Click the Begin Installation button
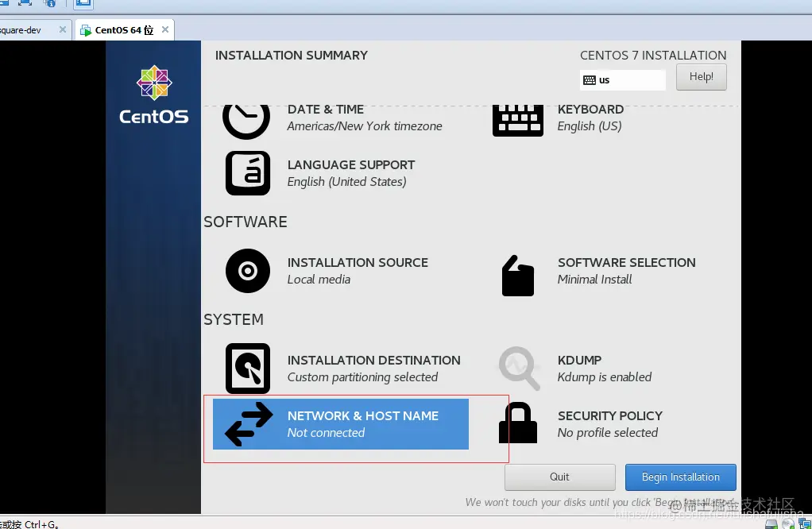 point(680,477)
